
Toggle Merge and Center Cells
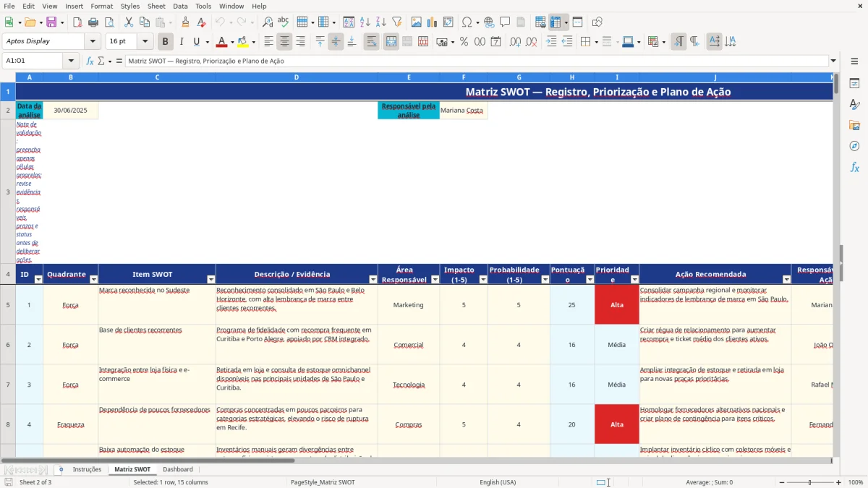click(391, 42)
